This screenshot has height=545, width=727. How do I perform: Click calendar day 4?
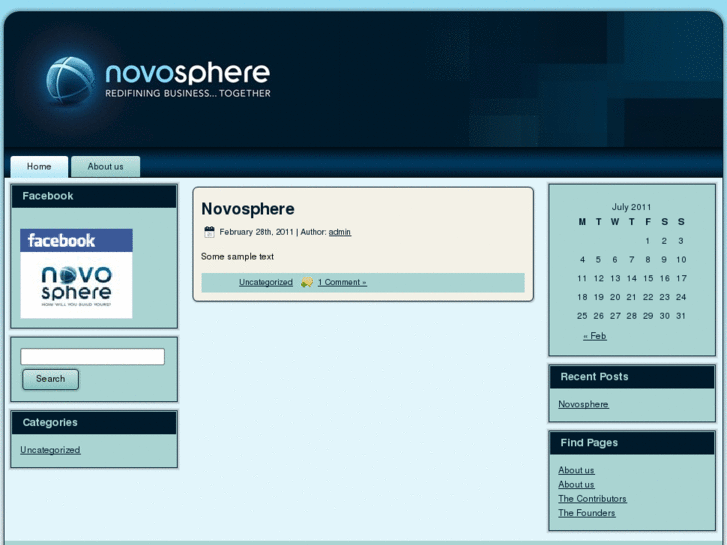582,260
